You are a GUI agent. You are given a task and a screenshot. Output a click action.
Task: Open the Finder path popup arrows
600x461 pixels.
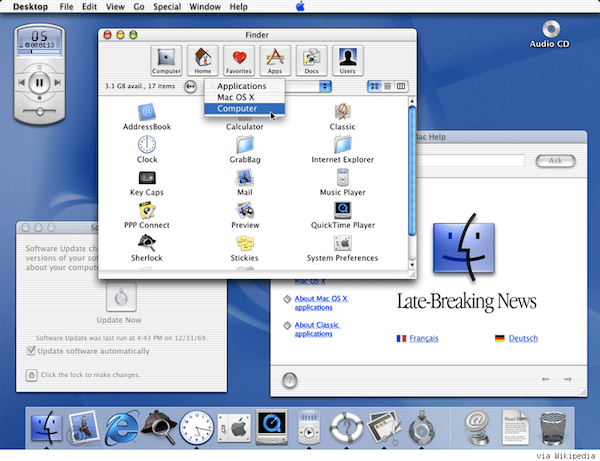[325, 86]
